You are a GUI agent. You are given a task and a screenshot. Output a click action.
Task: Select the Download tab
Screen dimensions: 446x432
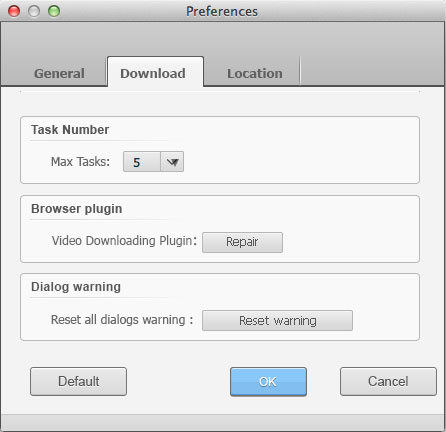point(153,73)
